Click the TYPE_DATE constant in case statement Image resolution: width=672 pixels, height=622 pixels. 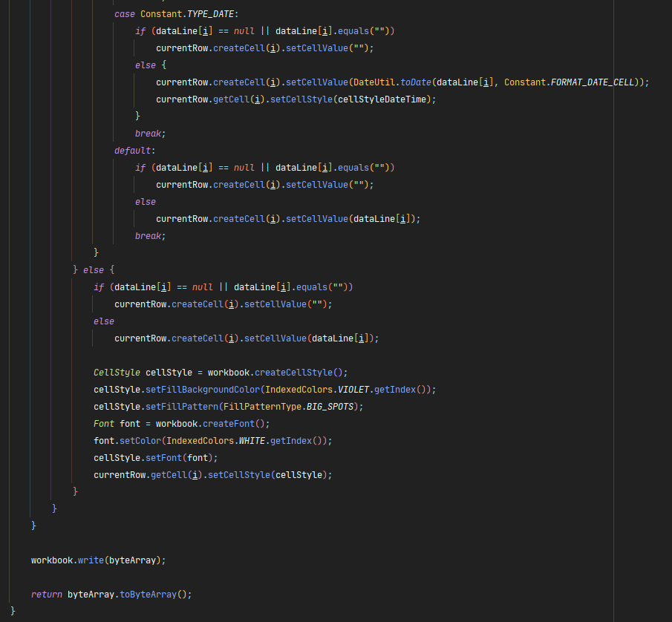click(x=210, y=14)
